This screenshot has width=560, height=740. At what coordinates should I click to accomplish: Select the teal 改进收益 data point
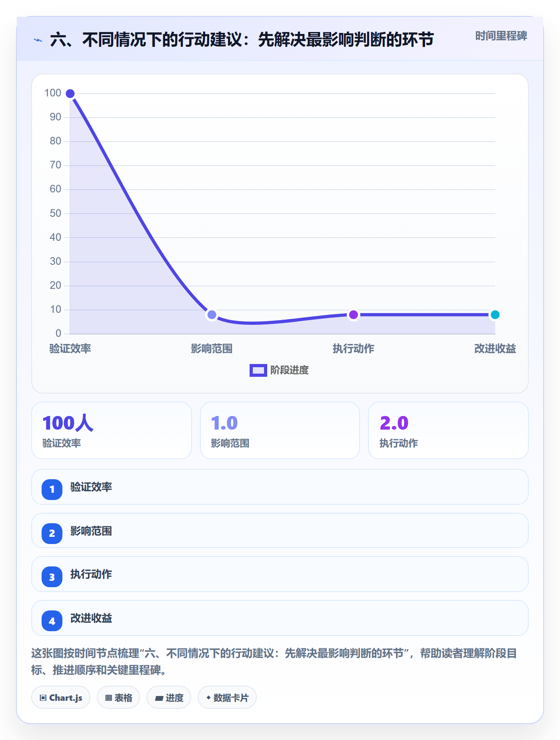click(x=495, y=315)
